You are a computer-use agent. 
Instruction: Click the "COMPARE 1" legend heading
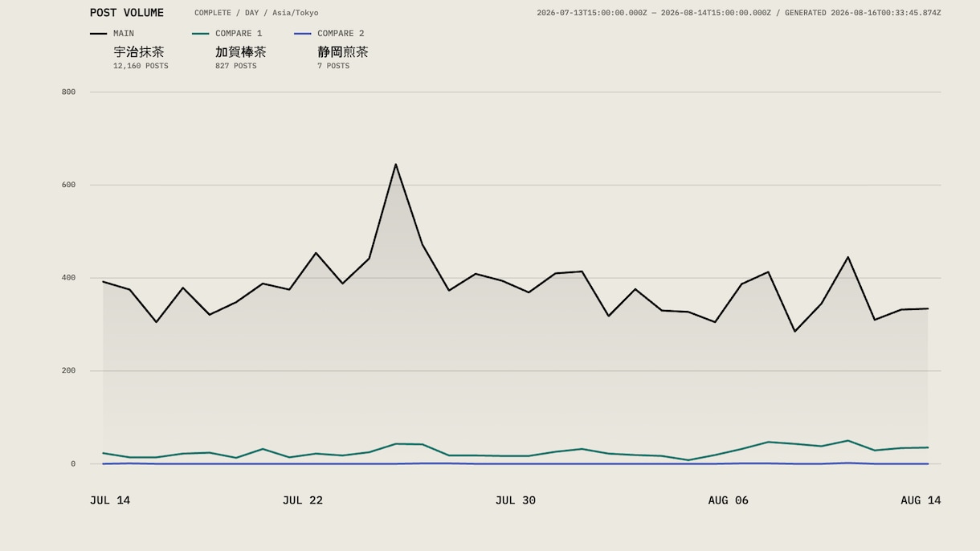point(239,34)
